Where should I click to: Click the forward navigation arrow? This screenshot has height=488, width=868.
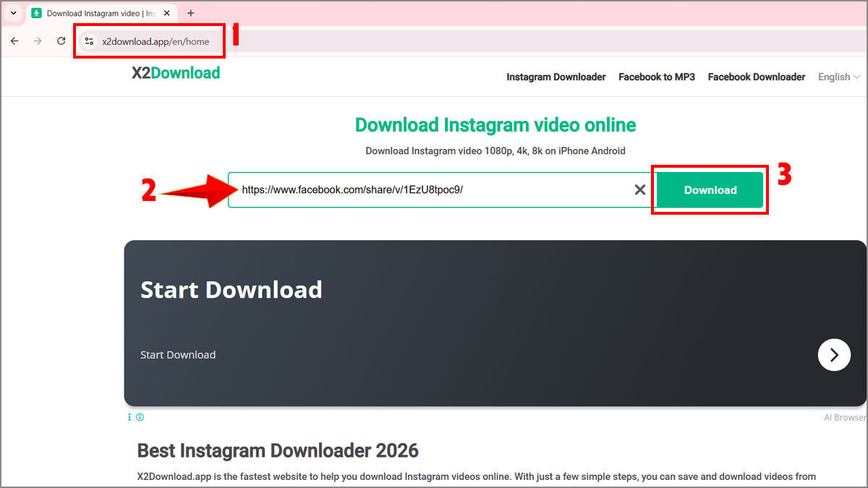click(x=38, y=41)
